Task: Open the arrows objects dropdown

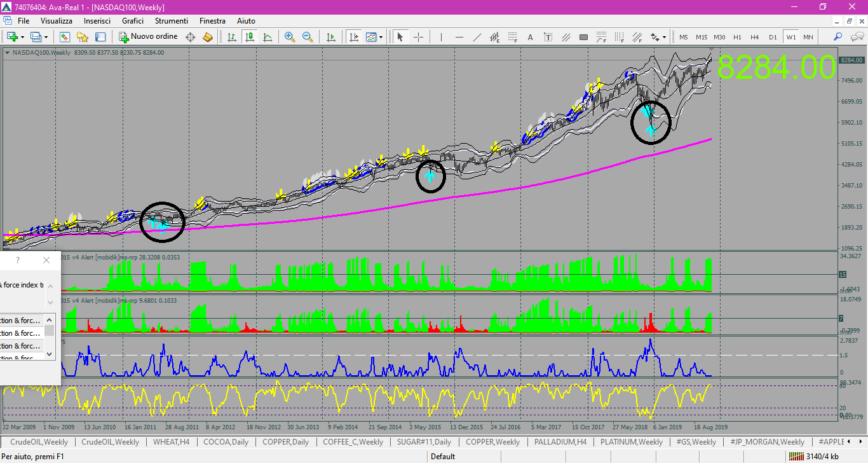Action: click(x=658, y=37)
